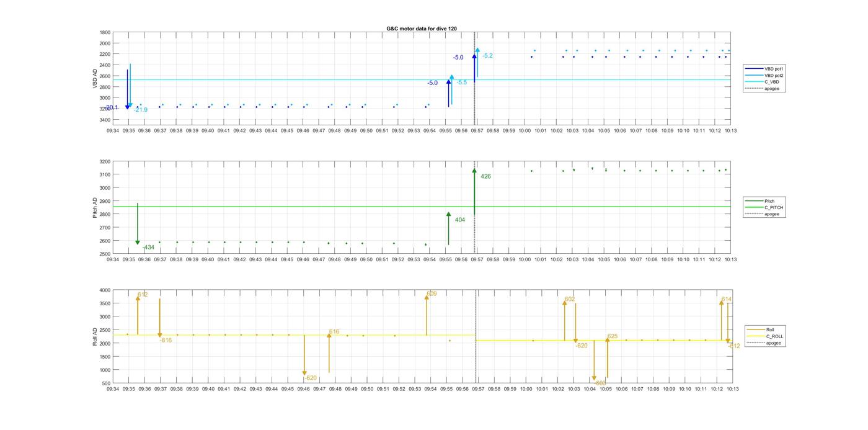Click the '09:57' tick under the Pitch plot
Screen dimensions: 868x430
(477, 260)
